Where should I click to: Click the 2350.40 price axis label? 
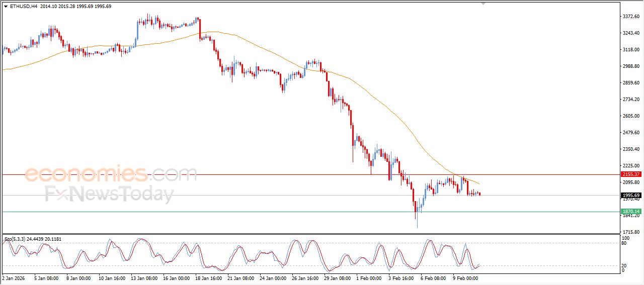630,149
